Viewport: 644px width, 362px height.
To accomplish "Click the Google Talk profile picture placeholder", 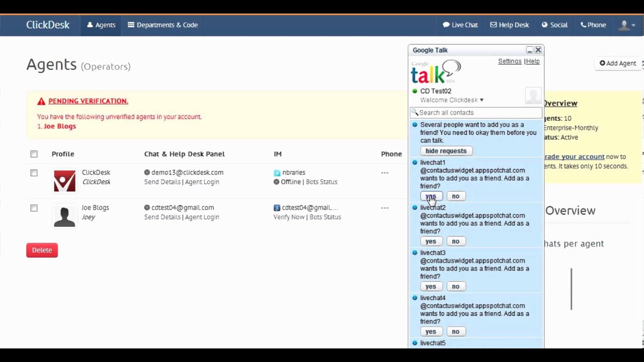I will coord(533,95).
